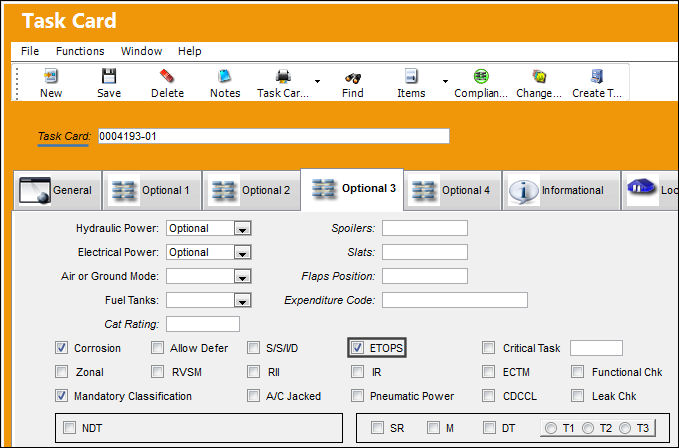Open the File menu
The height and width of the screenshot is (448, 679).
[30, 51]
